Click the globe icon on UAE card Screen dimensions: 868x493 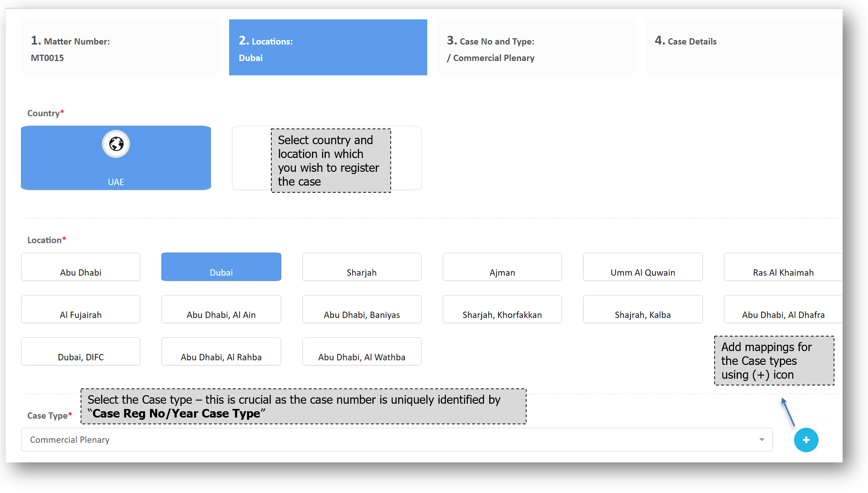tap(116, 144)
